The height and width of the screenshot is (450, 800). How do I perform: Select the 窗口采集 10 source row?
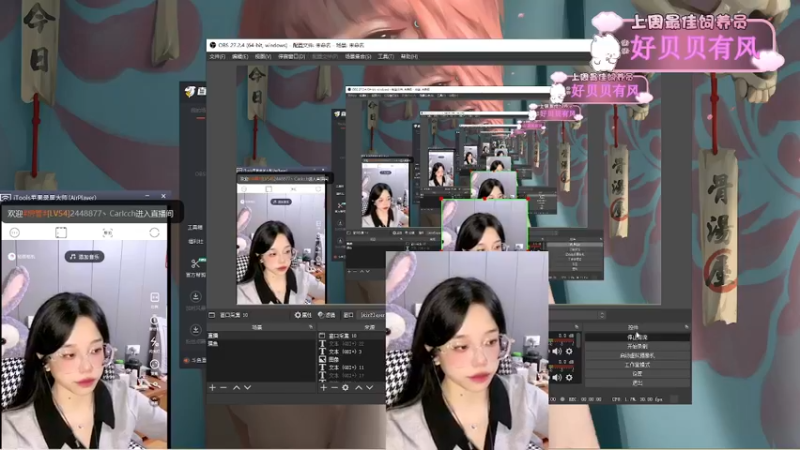351,336
